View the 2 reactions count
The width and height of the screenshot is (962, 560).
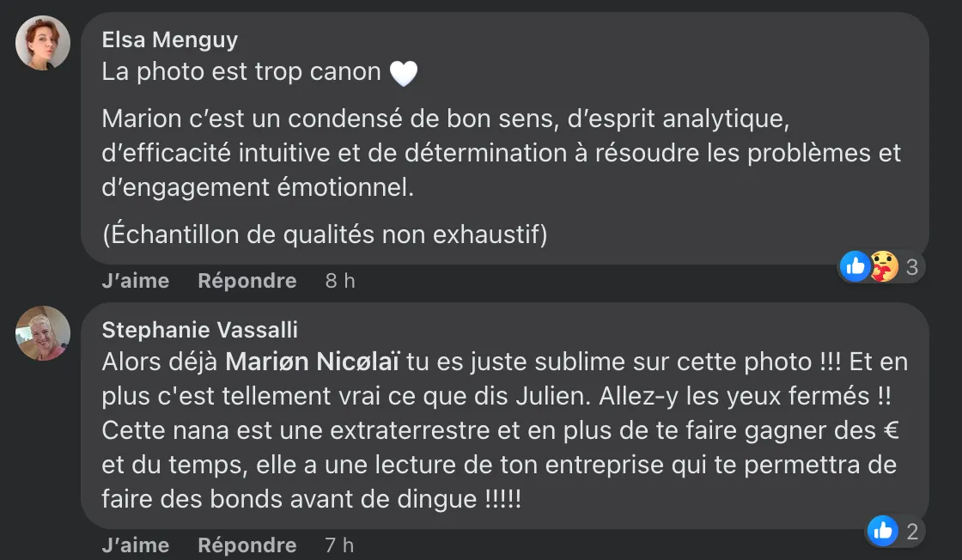click(912, 531)
